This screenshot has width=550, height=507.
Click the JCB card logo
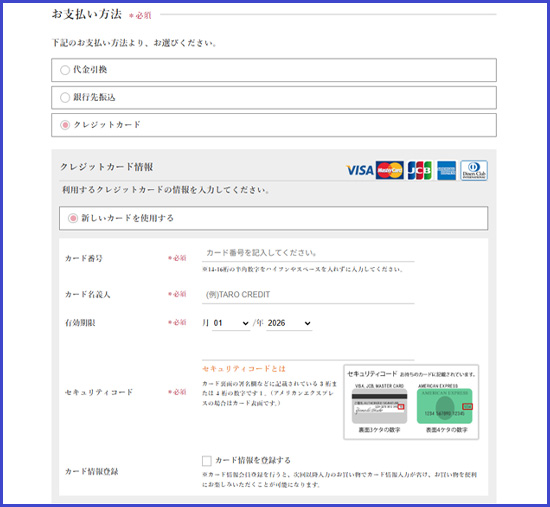pyautogui.click(x=420, y=171)
